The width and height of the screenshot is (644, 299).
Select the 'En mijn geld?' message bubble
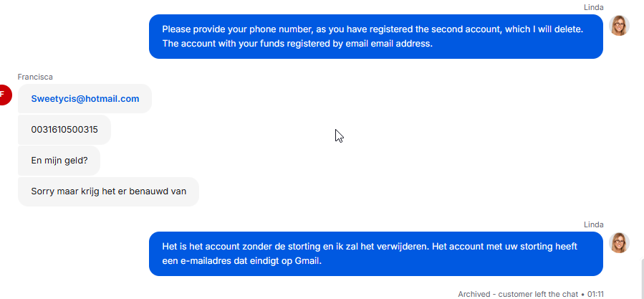pyautogui.click(x=59, y=161)
